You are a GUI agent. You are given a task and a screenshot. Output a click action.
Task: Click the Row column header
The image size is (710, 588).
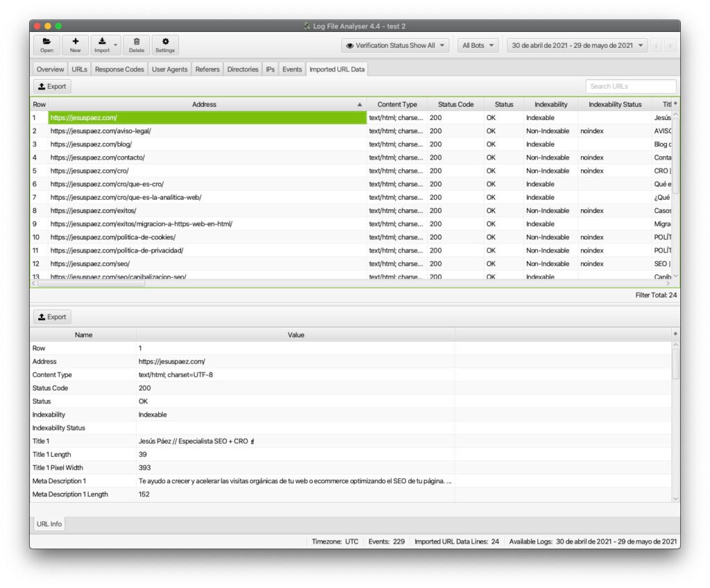pos(40,104)
